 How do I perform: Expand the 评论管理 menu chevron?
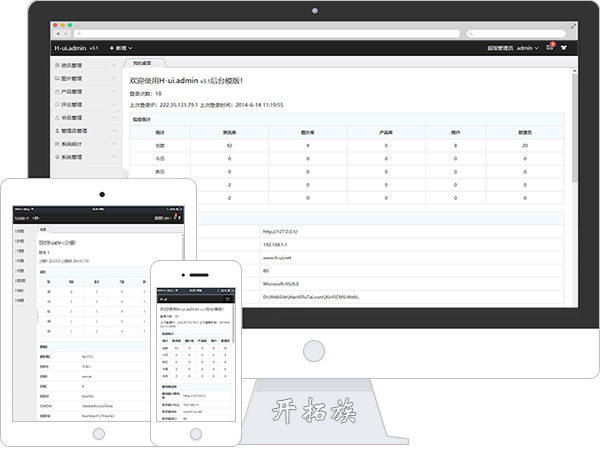pos(114,104)
